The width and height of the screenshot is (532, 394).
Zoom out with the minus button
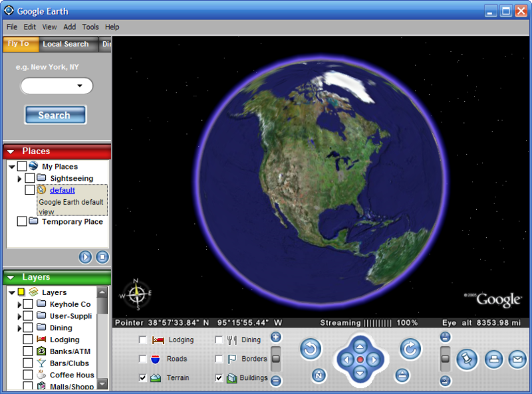(276, 381)
